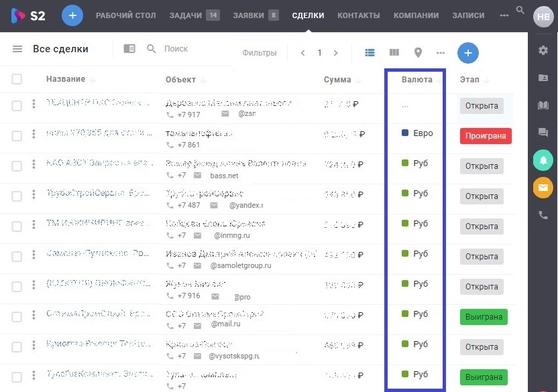Open settings gear in right sidebar
Image resolution: width=558 pixels, height=392 pixels.
pyautogui.click(x=543, y=50)
